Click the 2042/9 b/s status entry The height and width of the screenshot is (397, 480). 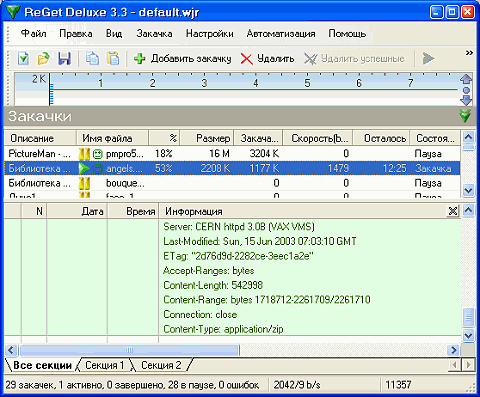tap(297, 385)
